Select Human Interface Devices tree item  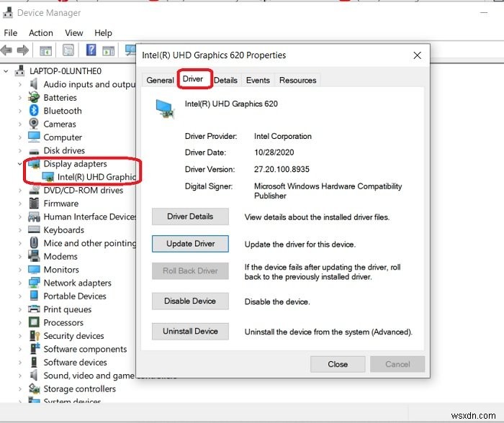click(x=90, y=217)
